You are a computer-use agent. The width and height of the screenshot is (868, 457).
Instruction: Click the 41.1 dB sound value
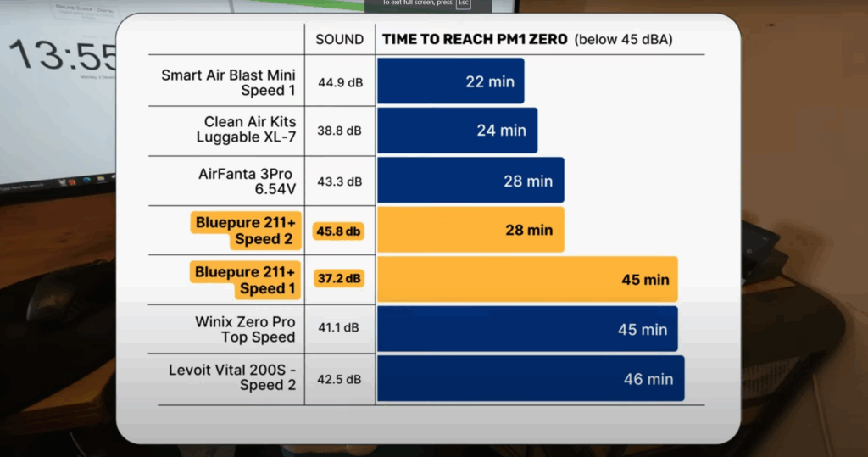pyautogui.click(x=339, y=327)
